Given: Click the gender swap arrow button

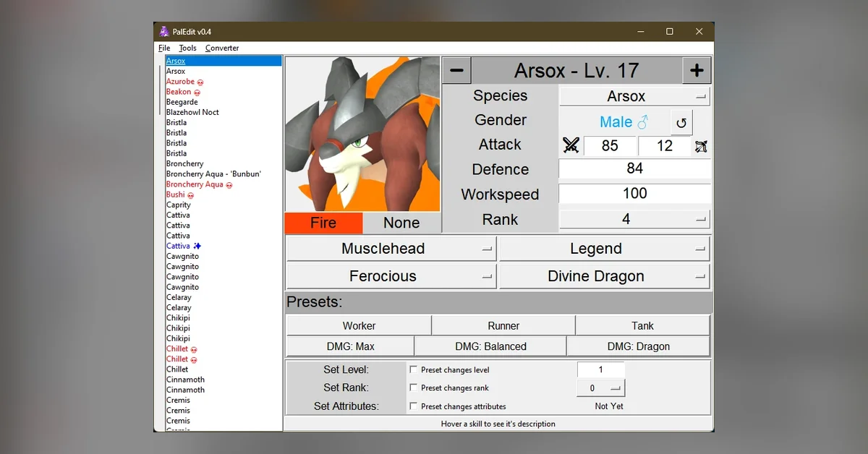Looking at the screenshot, I should 681,122.
